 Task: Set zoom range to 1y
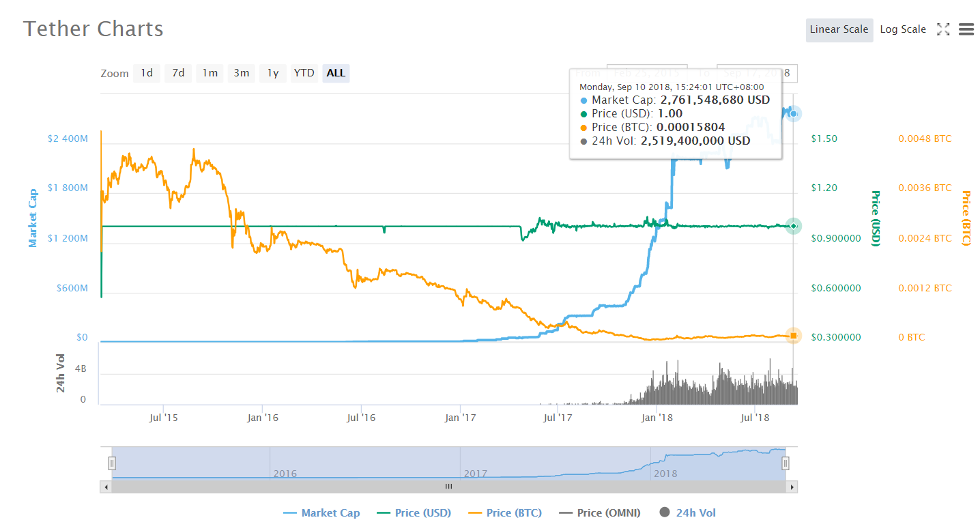[272, 73]
